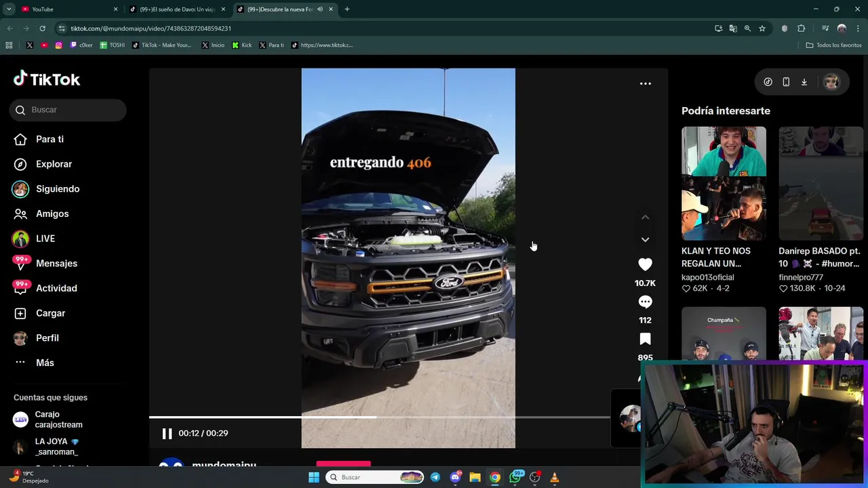Go back in browser history
The height and width of the screenshot is (488, 868).
pos(9,28)
